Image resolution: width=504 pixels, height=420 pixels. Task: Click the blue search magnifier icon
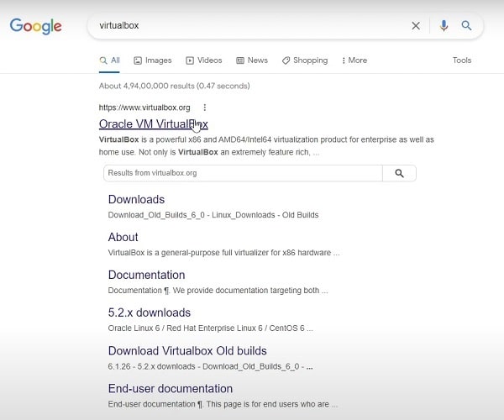point(466,25)
